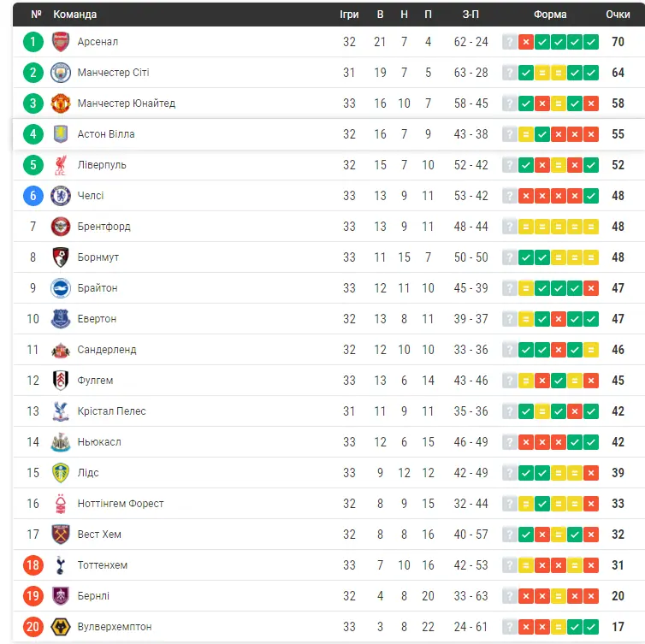Open the Астон Вілла team link

coord(106,134)
